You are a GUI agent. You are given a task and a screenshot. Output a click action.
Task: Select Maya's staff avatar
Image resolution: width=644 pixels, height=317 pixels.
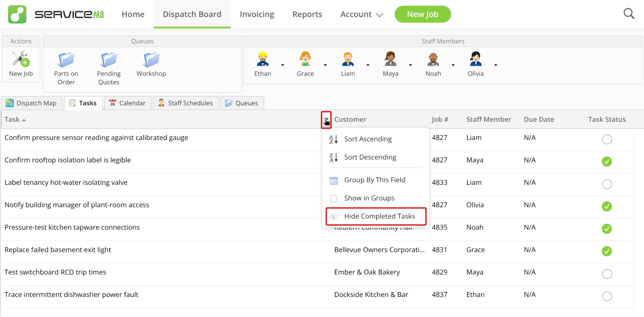(390, 59)
